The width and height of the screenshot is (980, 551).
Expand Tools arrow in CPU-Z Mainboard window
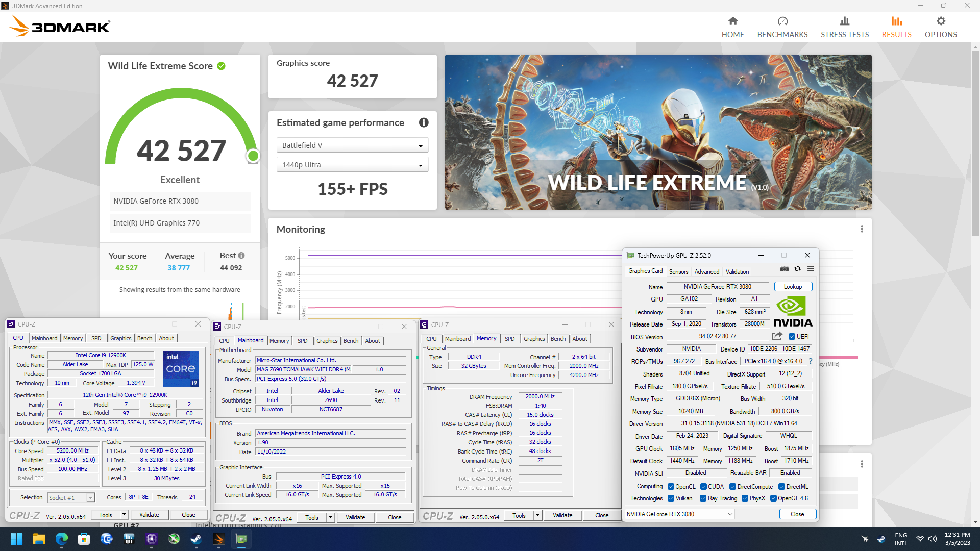[x=330, y=517]
